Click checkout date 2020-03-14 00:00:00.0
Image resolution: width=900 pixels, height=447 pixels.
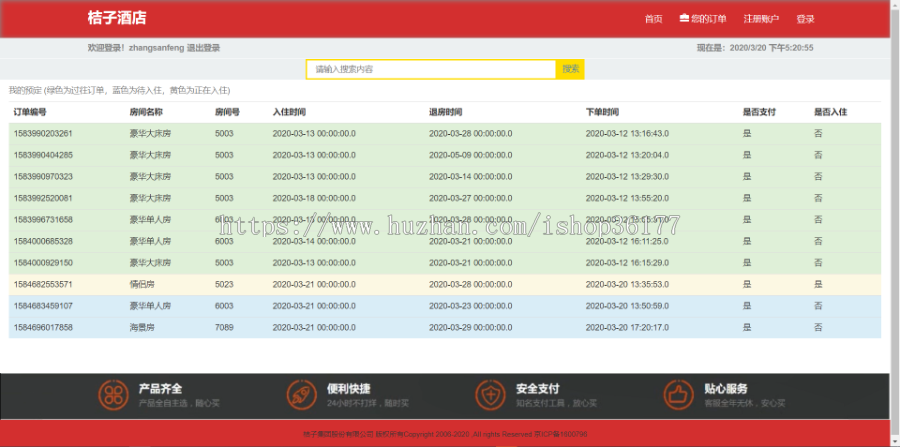click(x=471, y=176)
